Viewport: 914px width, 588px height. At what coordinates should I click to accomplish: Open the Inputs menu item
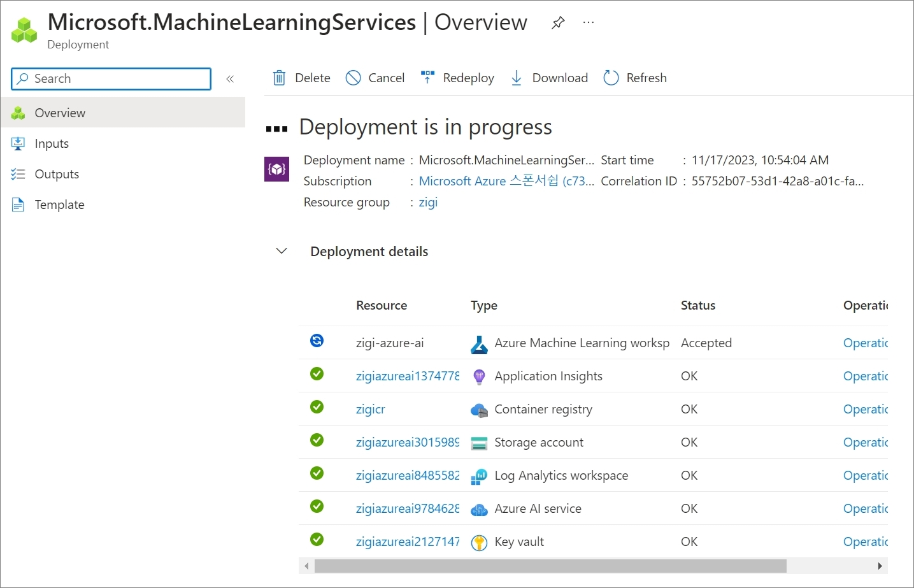pyautogui.click(x=123, y=143)
